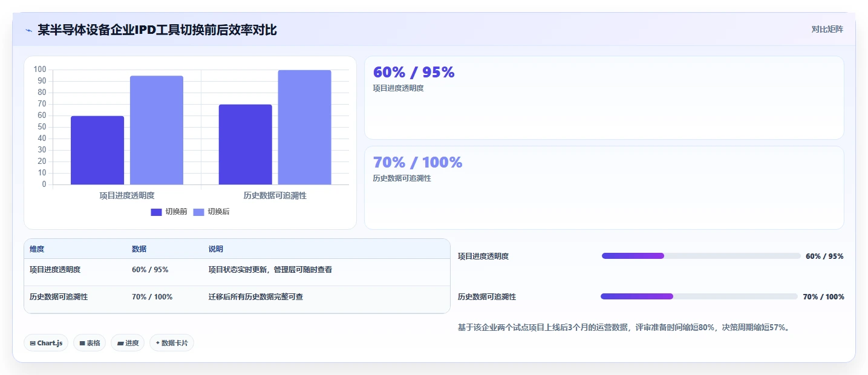Click the 60% / 95% value beside progress bar

point(824,256)
